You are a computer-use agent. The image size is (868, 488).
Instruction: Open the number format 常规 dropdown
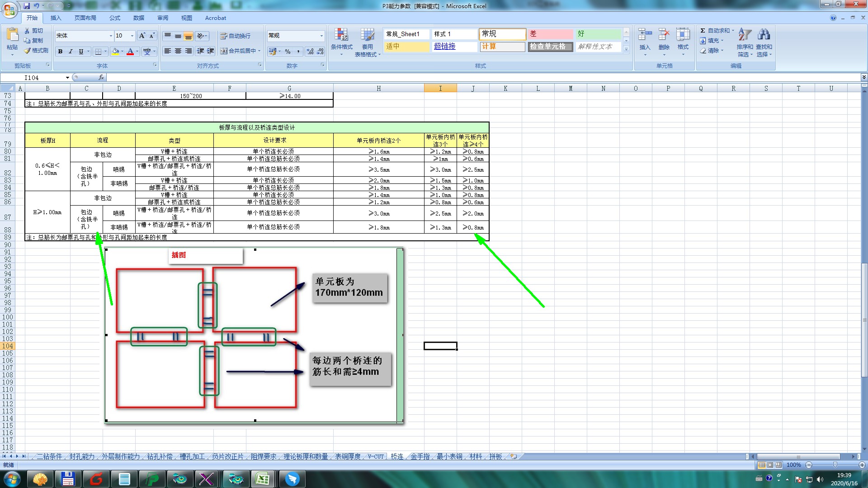pos(321,36)
